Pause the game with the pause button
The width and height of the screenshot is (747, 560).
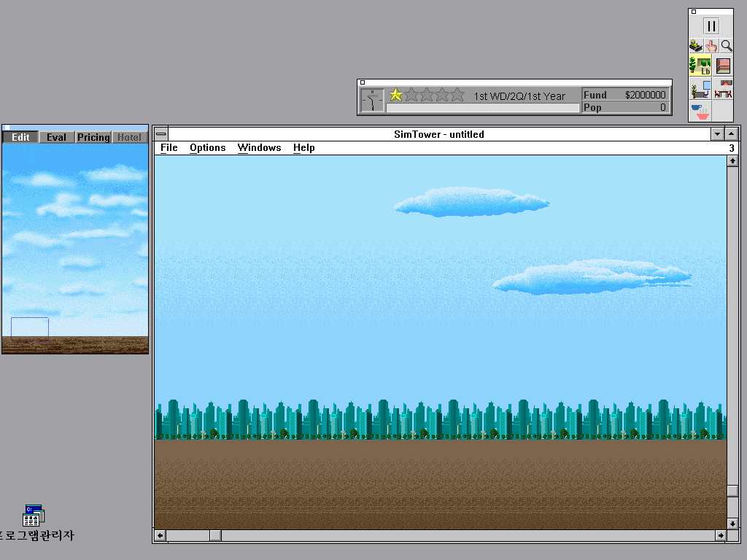[711, 26]
